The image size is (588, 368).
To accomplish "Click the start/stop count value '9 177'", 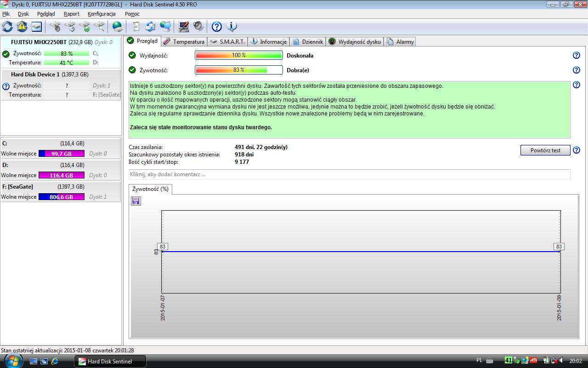I will pos(242,162).
